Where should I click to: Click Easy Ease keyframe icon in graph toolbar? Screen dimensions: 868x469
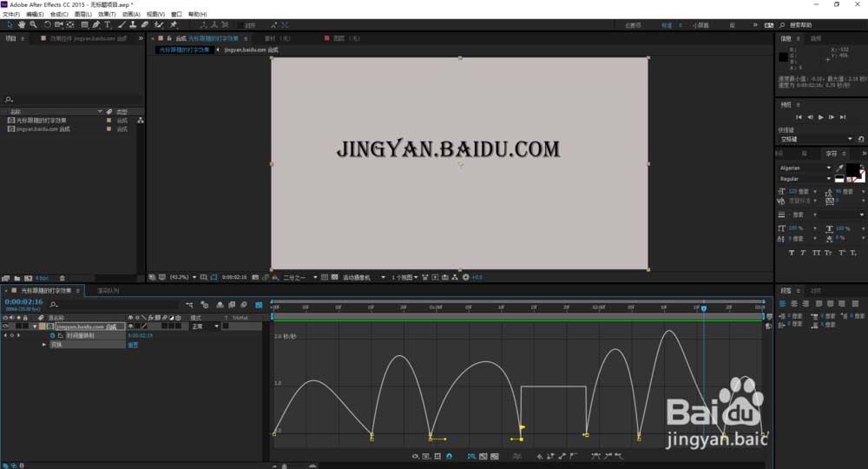[595, 456]
